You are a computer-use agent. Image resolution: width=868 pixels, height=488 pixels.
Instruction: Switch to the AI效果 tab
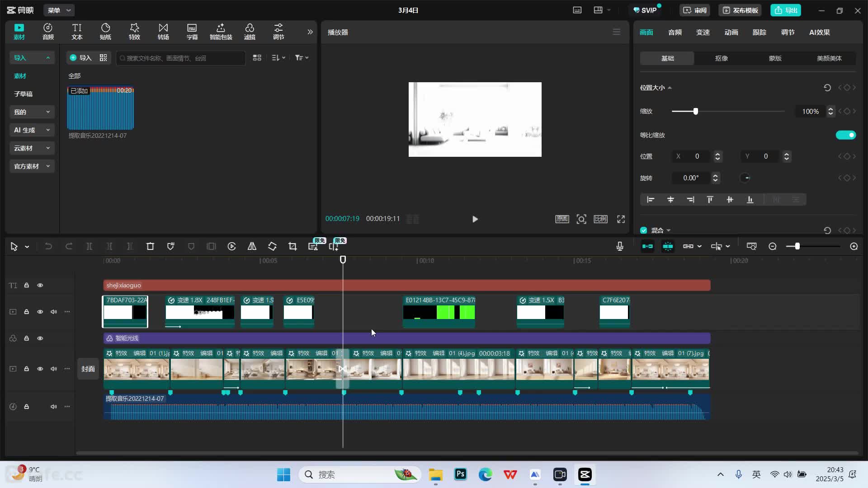point(819,33)
